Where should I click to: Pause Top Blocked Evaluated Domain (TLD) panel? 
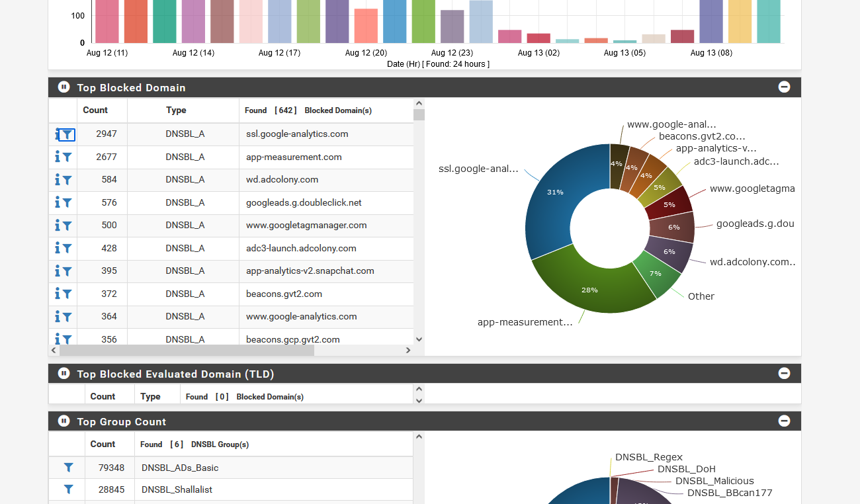coord(64,373)
